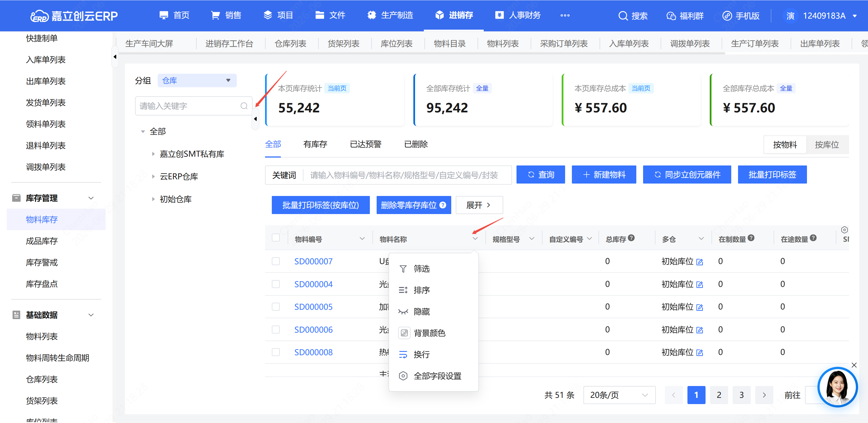
Task: Open the 规格型号 column dropdown arrow
Action: click(x=532, y=239)
